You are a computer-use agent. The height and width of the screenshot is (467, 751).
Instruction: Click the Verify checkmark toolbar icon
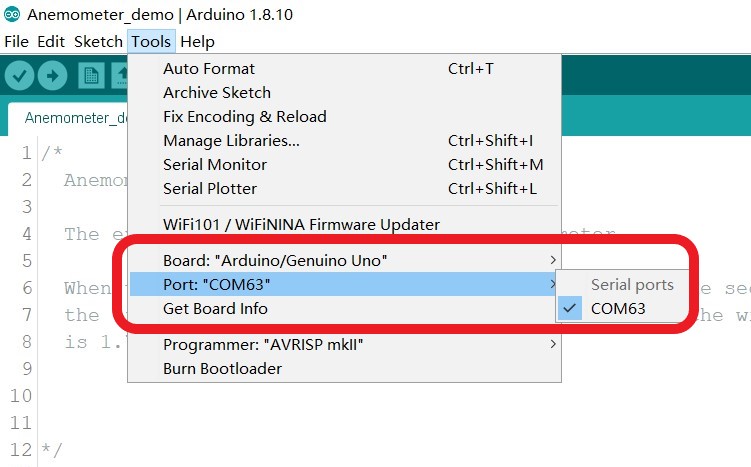19,76
